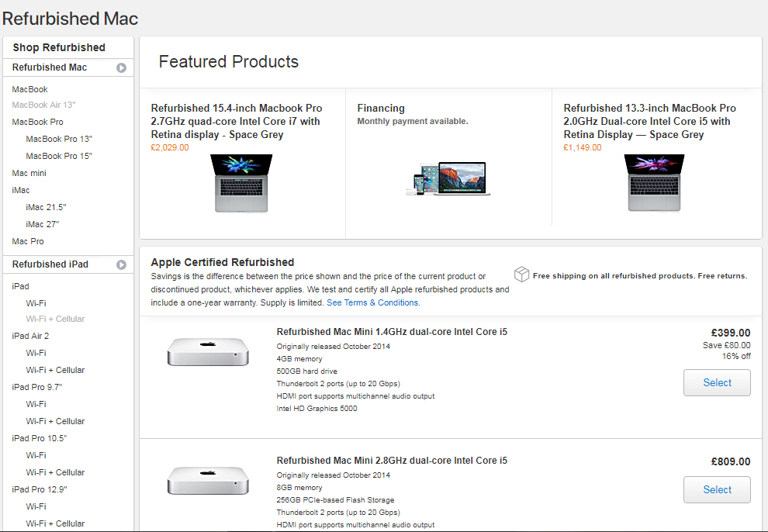Open See Terms & Conditions link
The image size is (768, 532).
[372, 302]
